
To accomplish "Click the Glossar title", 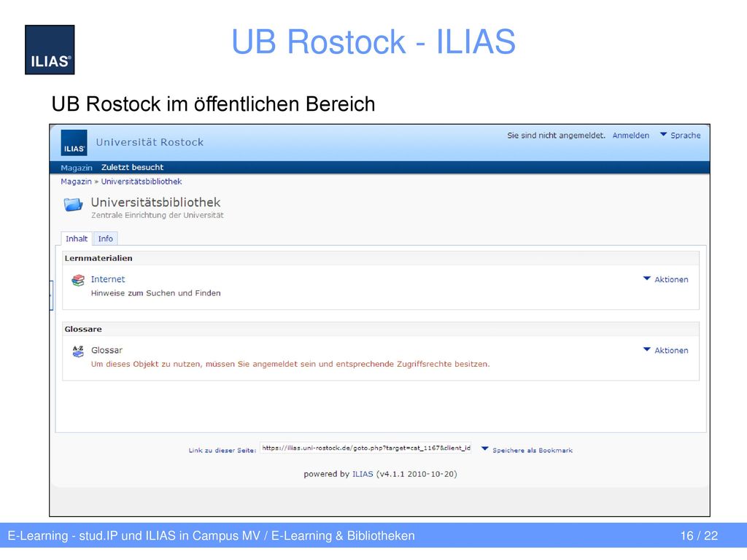I will tap(107, 350).
